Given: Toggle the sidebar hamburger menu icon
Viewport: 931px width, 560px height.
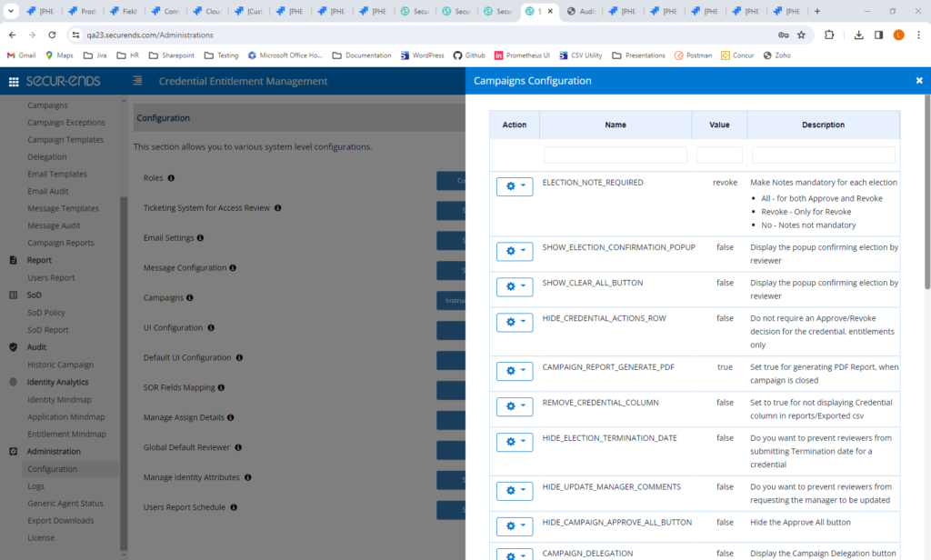Looking at the screenshot, I should [x=137, y=81].
